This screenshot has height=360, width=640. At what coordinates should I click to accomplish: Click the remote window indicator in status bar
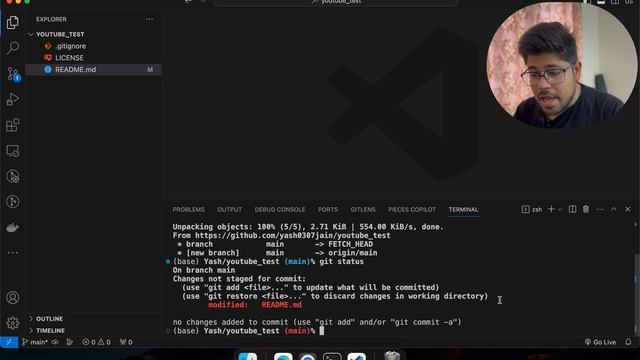click(x=9, y=342)
